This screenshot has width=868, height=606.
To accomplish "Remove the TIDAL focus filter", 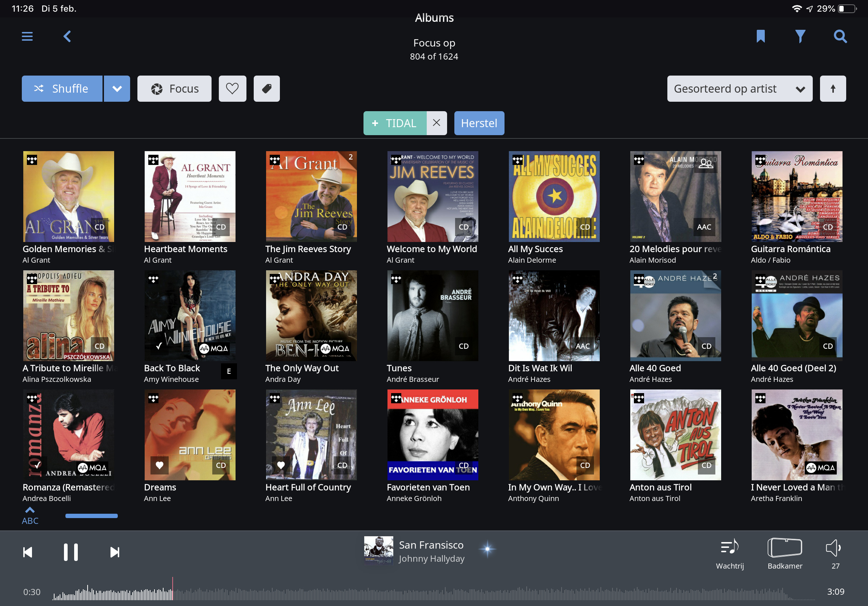I will [437, 123].
